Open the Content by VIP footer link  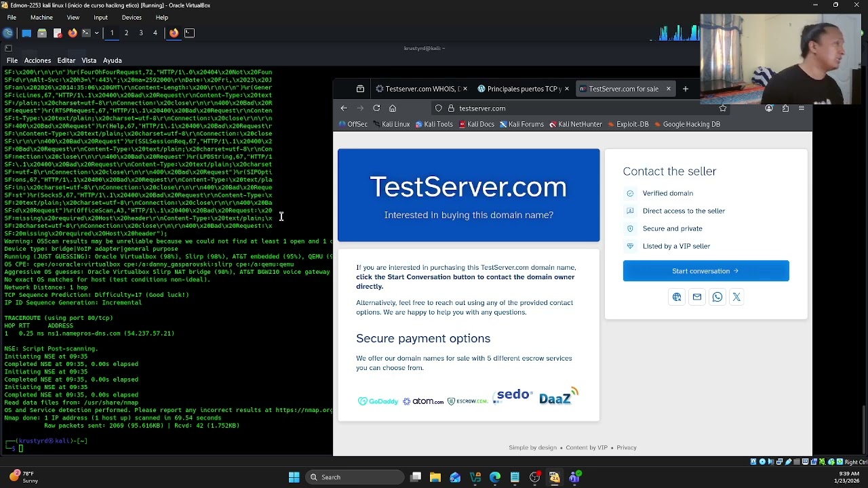(587, 447)
